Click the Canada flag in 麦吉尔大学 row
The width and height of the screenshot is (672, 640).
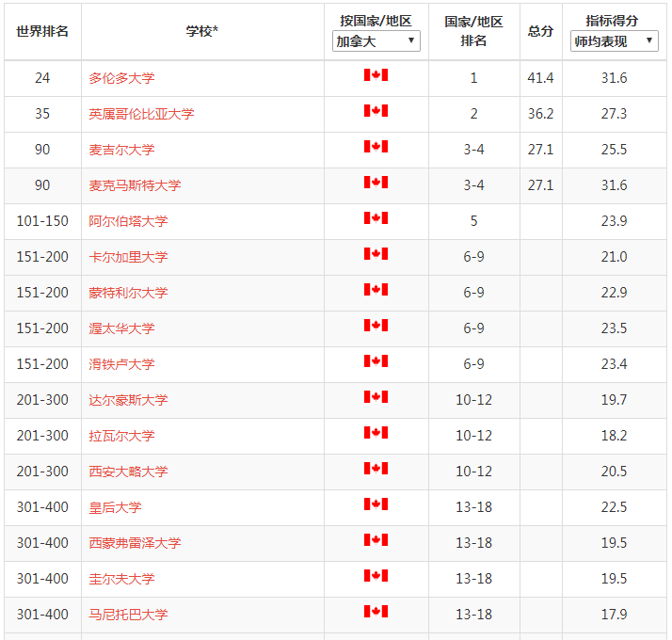point(376,147)
